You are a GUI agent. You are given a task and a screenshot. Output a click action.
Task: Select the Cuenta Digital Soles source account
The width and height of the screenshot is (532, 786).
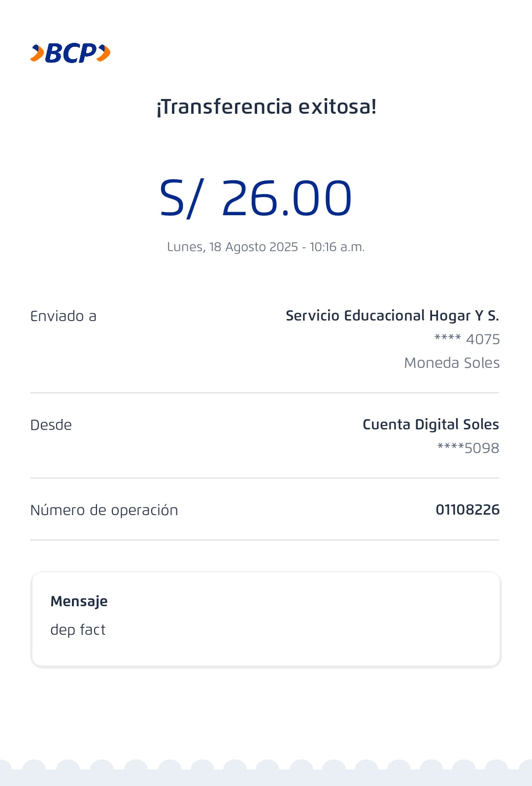click(431, 425)
